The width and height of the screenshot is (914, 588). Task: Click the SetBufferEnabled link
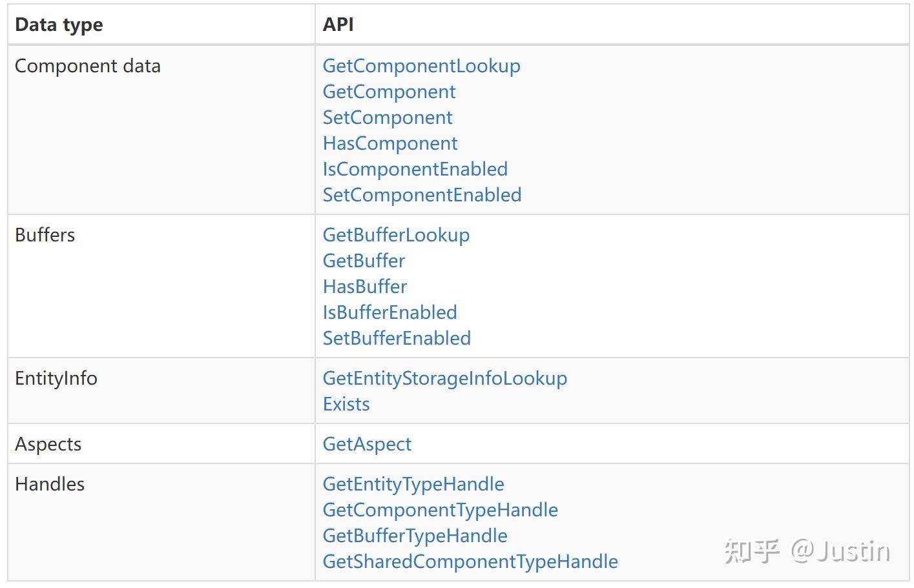[x=397, y=338]
